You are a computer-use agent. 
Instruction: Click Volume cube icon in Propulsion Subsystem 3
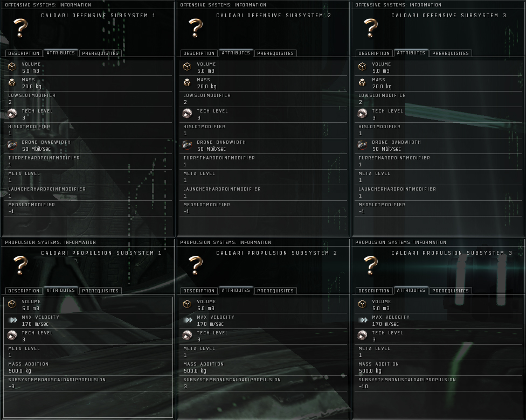point(362,304)
